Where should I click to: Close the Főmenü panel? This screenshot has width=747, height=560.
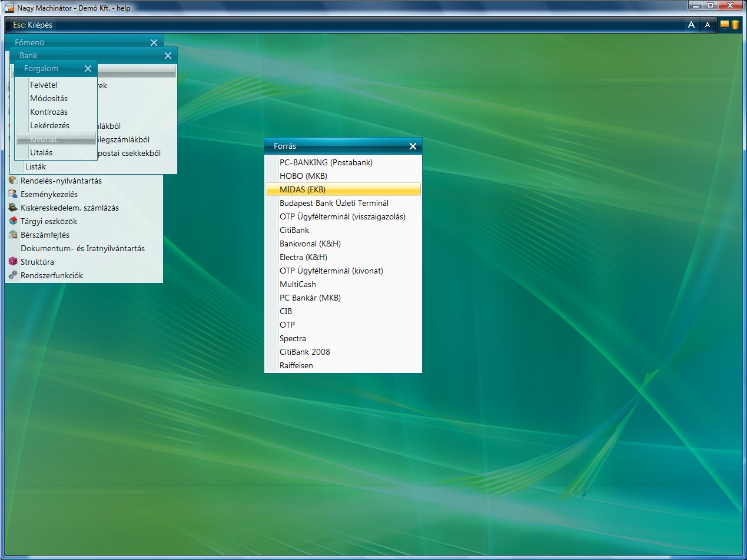click(x=154, y=43)
